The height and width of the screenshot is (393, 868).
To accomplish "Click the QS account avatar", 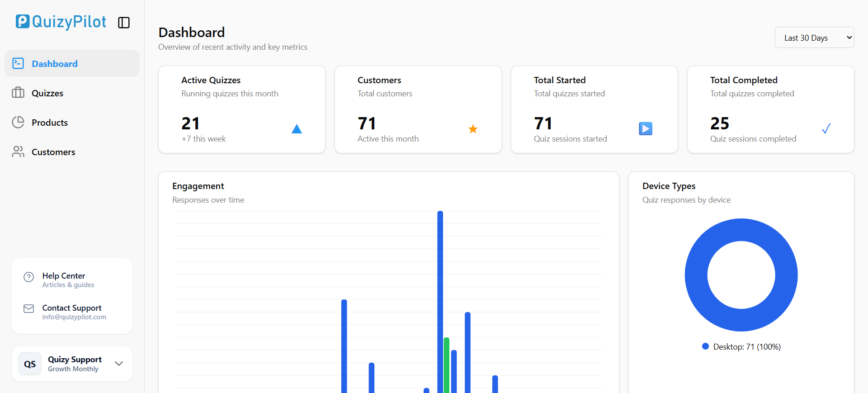I will (30, 364).
